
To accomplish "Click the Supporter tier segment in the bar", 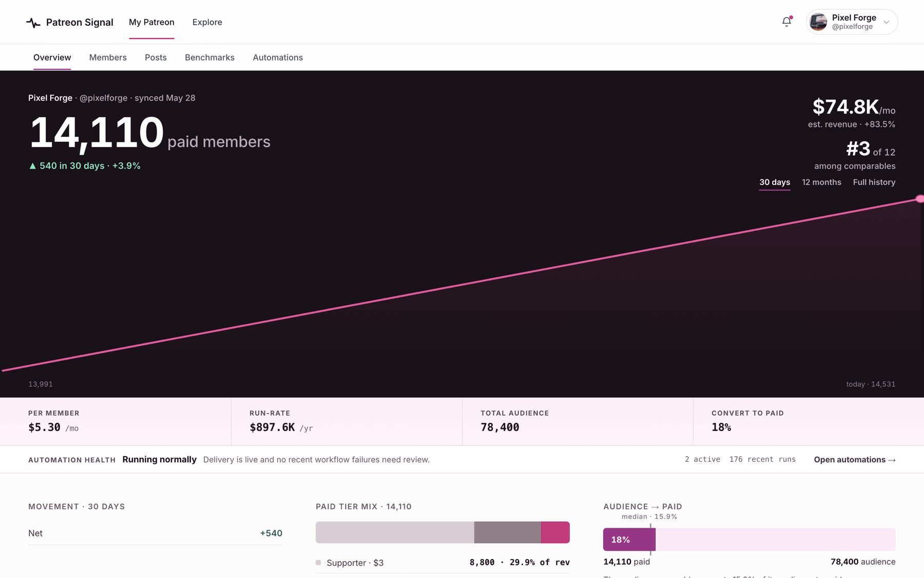I will (x=395, y=532).
